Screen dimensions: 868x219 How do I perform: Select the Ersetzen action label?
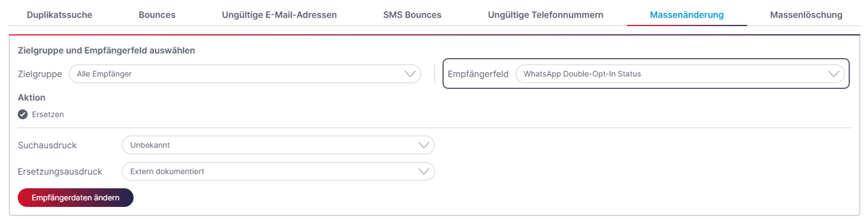click(48, 114)
